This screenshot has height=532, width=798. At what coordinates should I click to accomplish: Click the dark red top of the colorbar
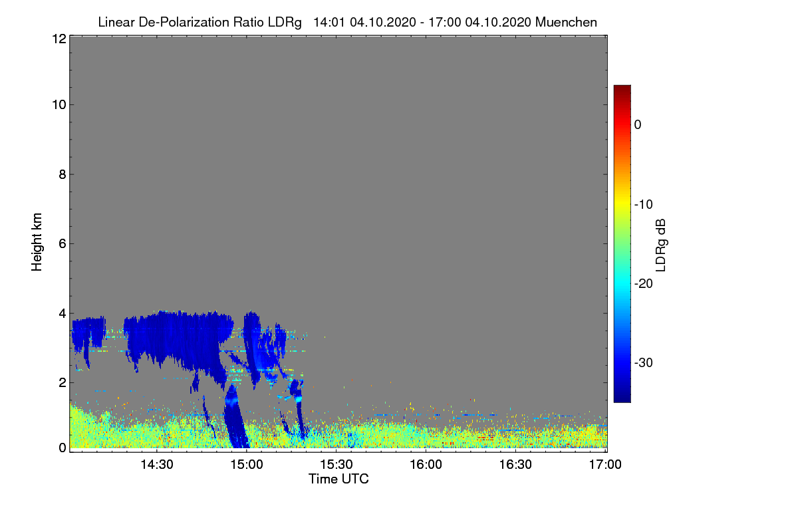(622, 90)
